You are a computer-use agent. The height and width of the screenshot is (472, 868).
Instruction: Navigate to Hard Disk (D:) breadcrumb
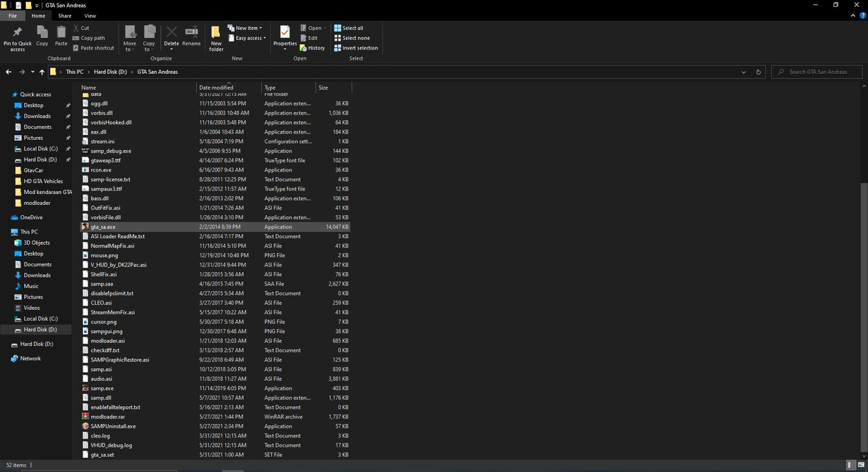pyautogui.click(x=110, y=72)
